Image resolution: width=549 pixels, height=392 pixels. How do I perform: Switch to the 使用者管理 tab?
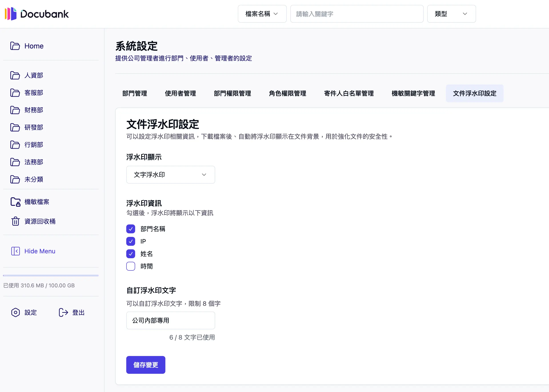coord(180,93)
